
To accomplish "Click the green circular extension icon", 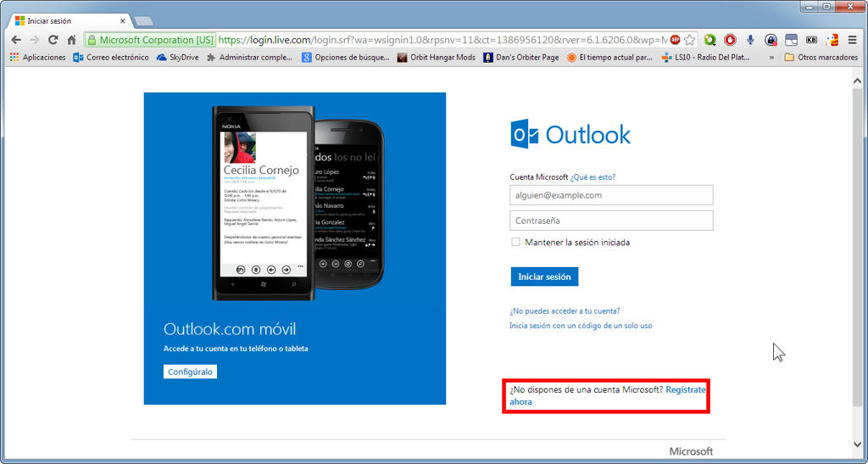I will pyautogui.click(x=710, y=40).
